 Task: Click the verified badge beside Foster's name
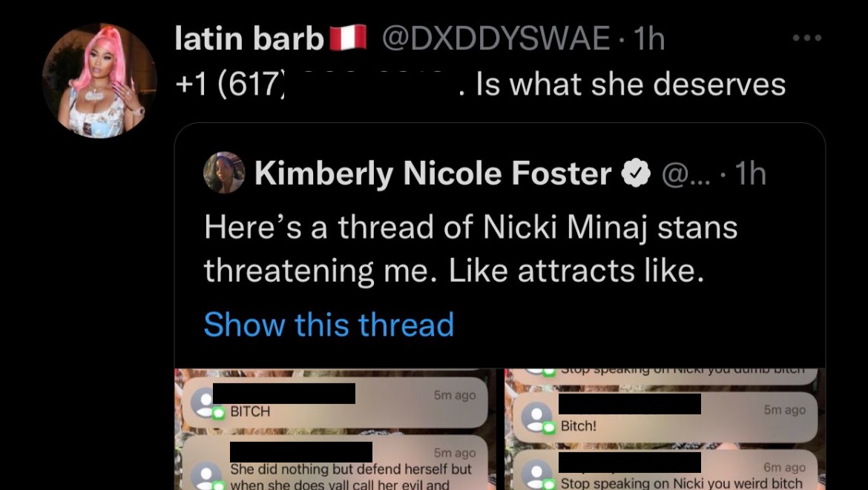(636, 173)
